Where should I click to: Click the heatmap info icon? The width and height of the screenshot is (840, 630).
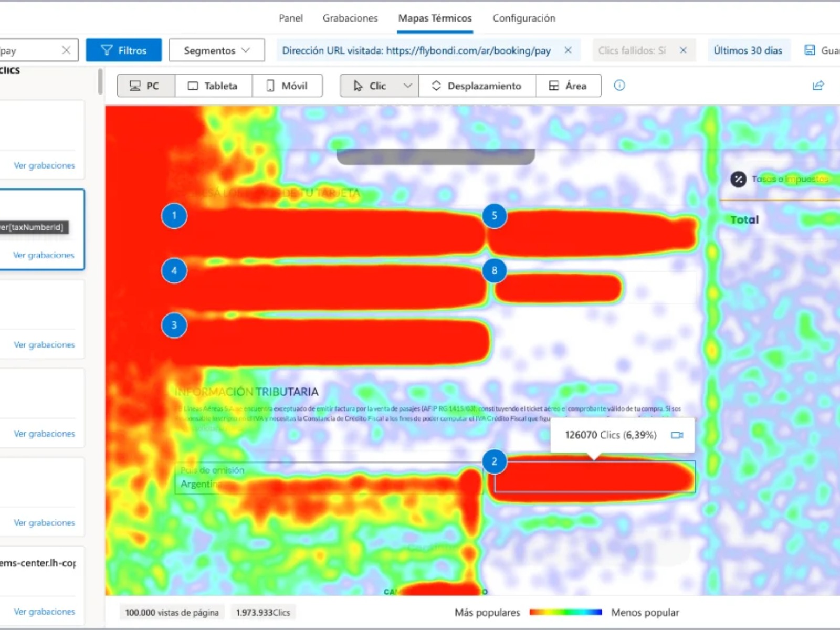[x=619, y=86]
